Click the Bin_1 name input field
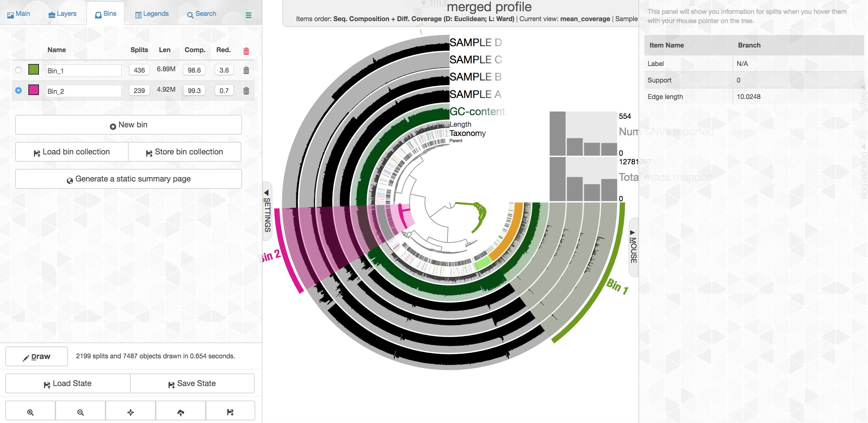868x423 pixels. pos(83,71)
